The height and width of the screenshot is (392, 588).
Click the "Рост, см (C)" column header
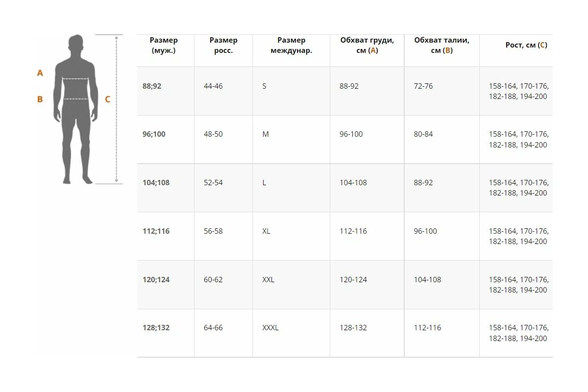point(526,45)
